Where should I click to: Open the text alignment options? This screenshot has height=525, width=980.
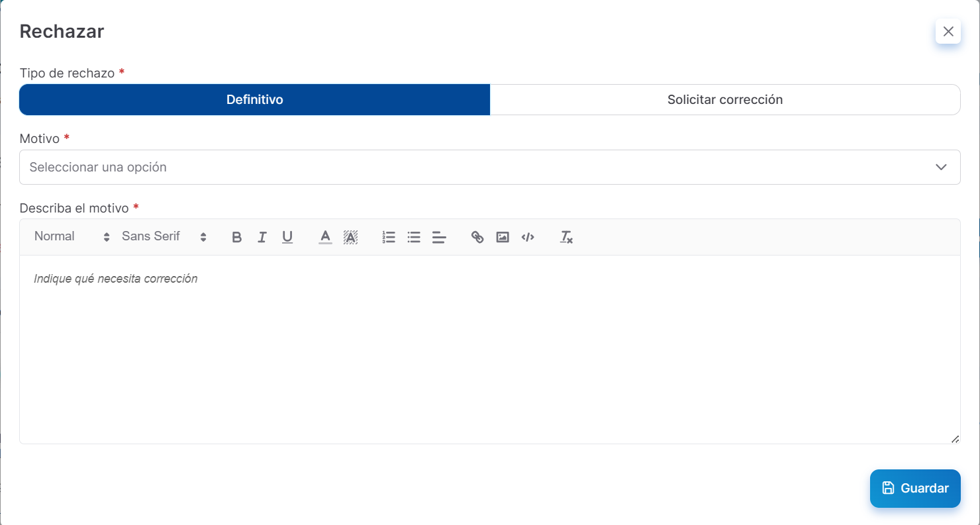(x=439, y=237)
